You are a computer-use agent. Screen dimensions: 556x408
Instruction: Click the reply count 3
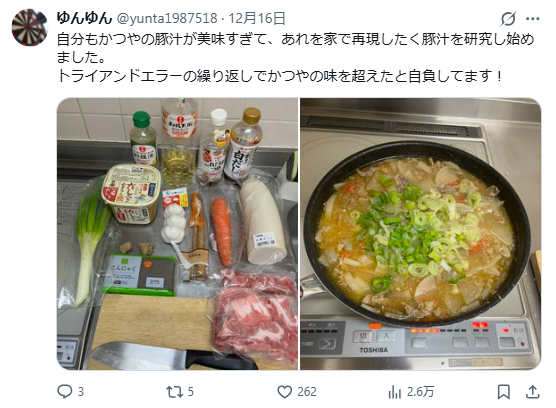click(81, 392)
